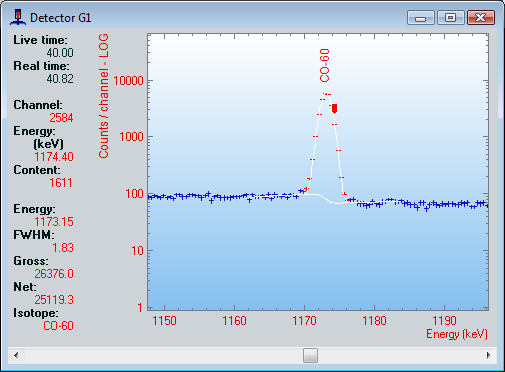Maximize the Detector G1 window
505x372 pixels.
[x=451, y=18]
